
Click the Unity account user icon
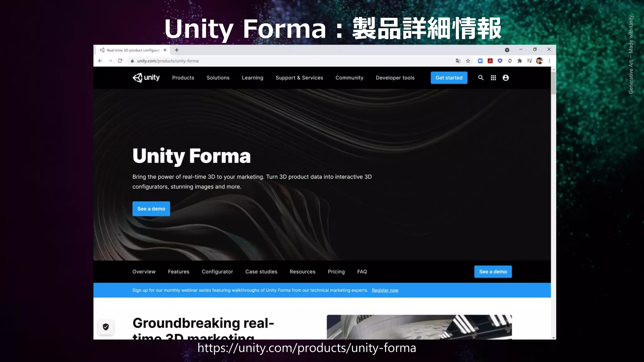(506, 78)
